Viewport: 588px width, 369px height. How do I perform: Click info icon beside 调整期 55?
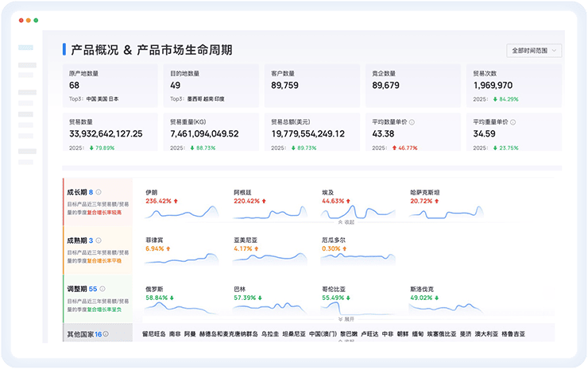[103, 289]
